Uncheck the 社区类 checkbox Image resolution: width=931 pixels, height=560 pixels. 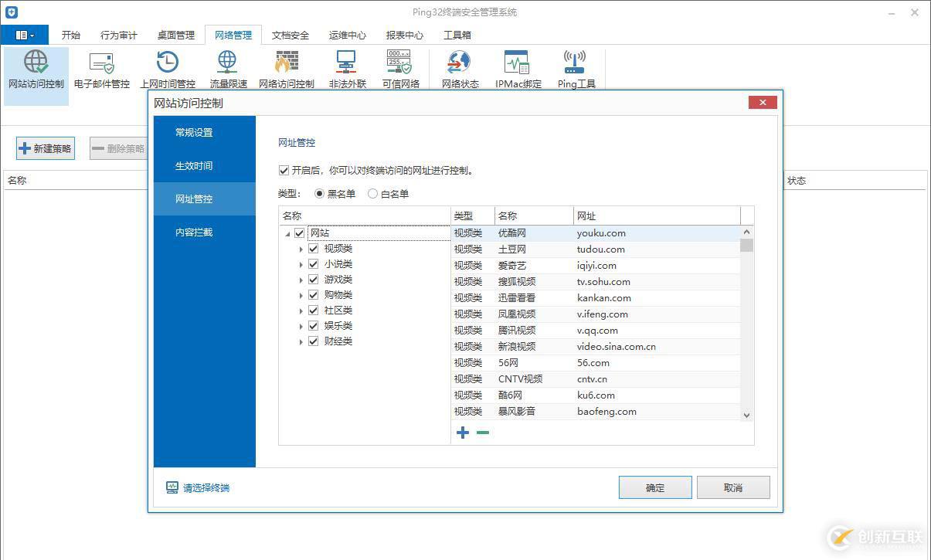(x=313, y=311)
